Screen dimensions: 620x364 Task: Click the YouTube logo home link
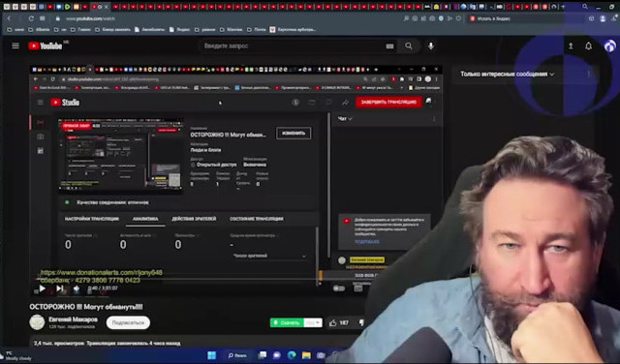pos(46,45)
